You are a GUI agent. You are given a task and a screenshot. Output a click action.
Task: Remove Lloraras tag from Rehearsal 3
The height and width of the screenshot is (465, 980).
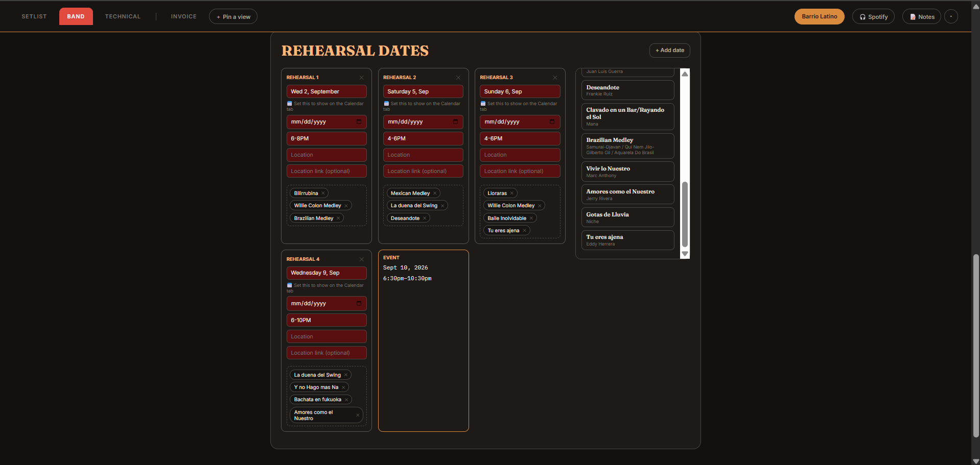(511, 193)
